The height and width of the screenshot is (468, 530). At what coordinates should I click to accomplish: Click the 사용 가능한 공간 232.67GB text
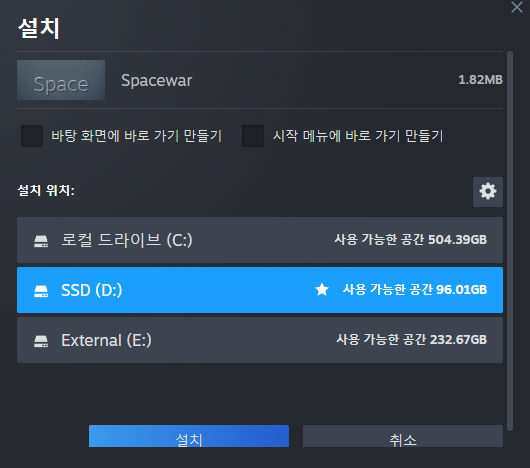click(411, 340)
